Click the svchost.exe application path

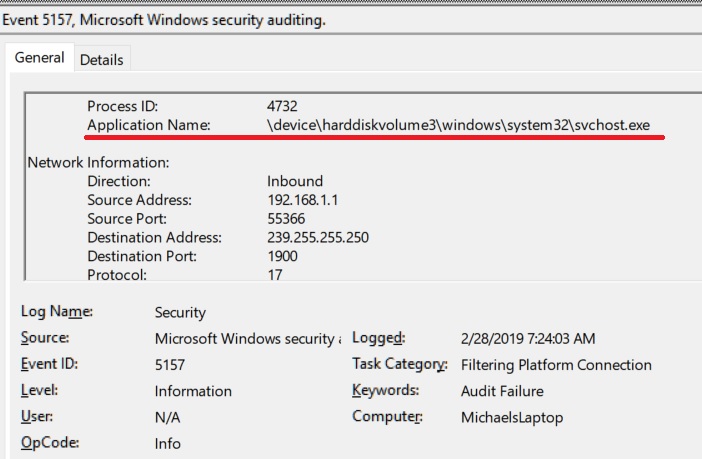click(x=458, y=125)
